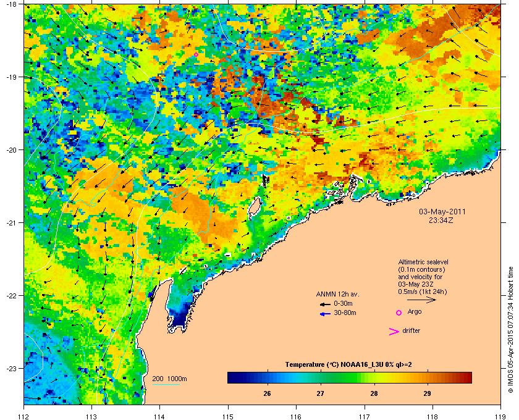This screenshot has height=420, width=519.
Task: Click the latitude label -19
Action: click(12, 77)
